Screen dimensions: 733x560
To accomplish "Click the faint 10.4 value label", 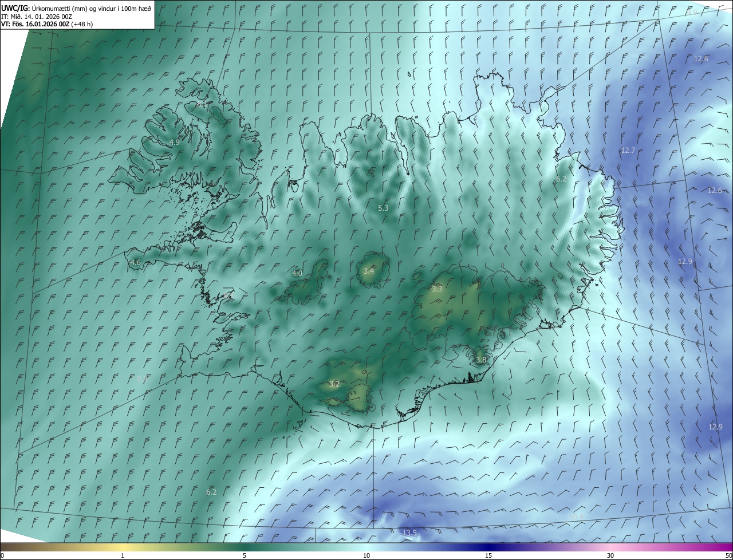I will 576,516.
